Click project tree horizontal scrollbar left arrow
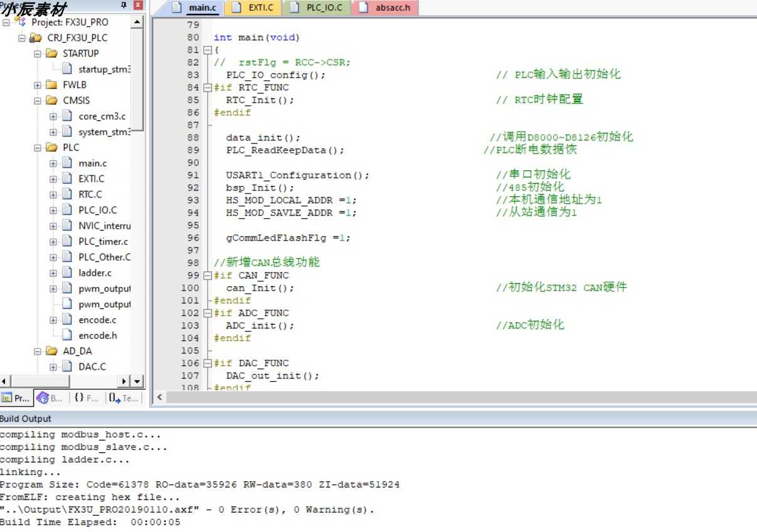The image size is (757, 532). tap(5, 381)
